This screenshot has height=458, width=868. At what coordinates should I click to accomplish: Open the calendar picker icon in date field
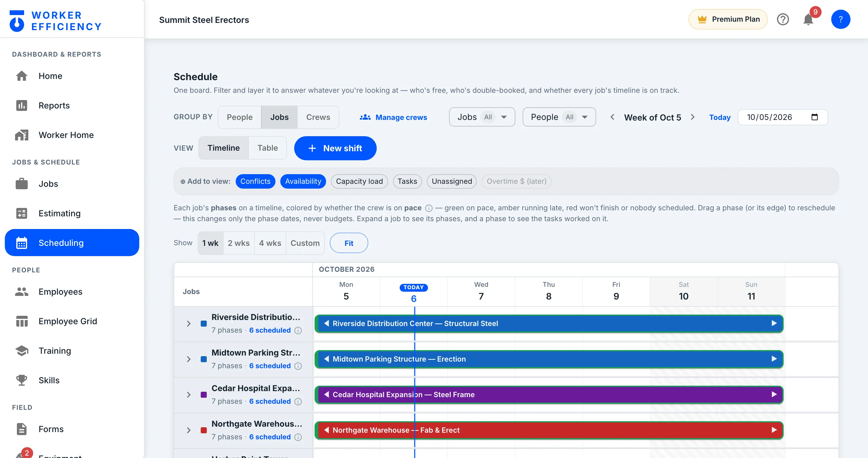point(814,117)
